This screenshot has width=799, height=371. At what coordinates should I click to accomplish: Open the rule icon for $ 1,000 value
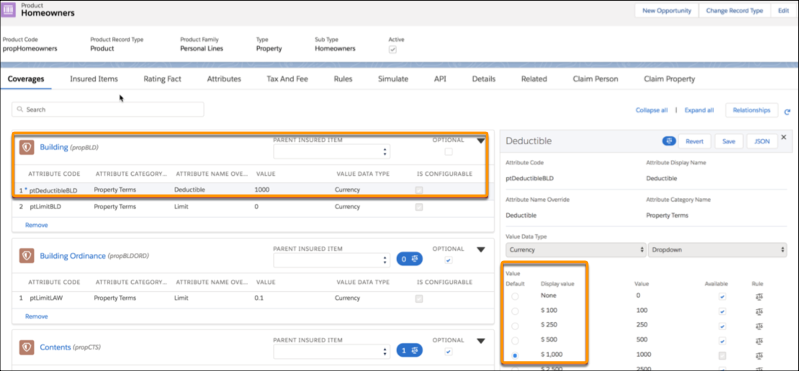pyautogui.click(x=758, y=355)
